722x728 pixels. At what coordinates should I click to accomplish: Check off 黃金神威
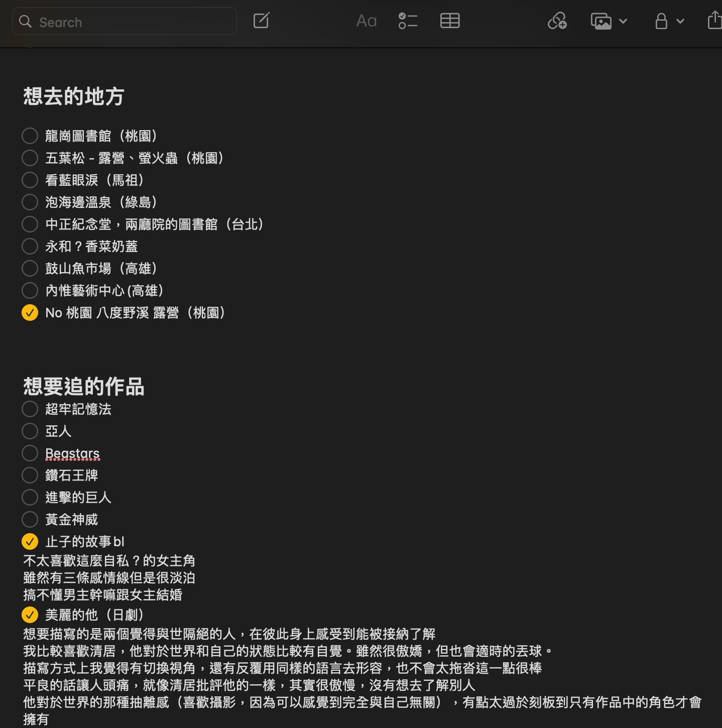30,519
